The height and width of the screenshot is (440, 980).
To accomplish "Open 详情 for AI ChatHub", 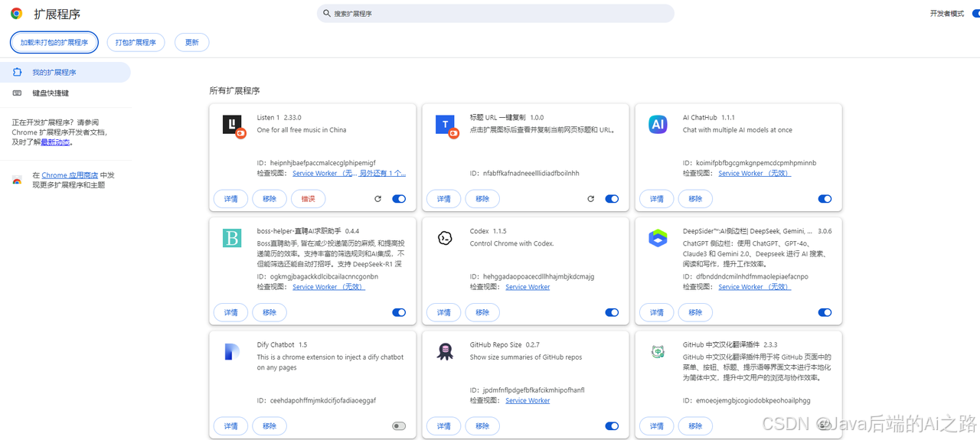I will pos(657,199).
